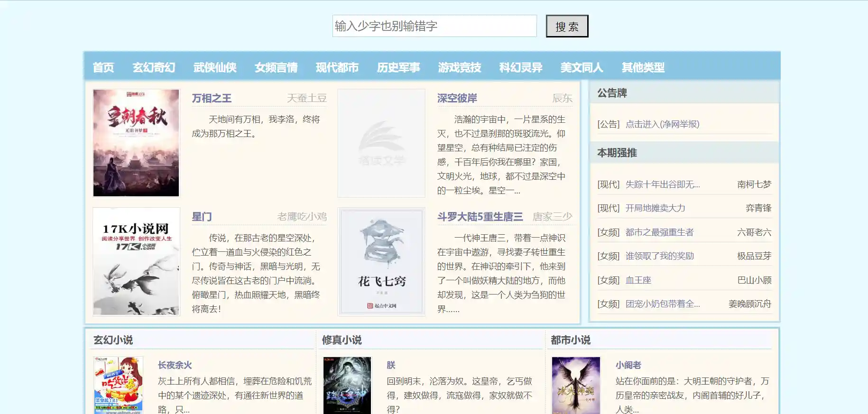Open the 美文同人 category

(582, 67)
